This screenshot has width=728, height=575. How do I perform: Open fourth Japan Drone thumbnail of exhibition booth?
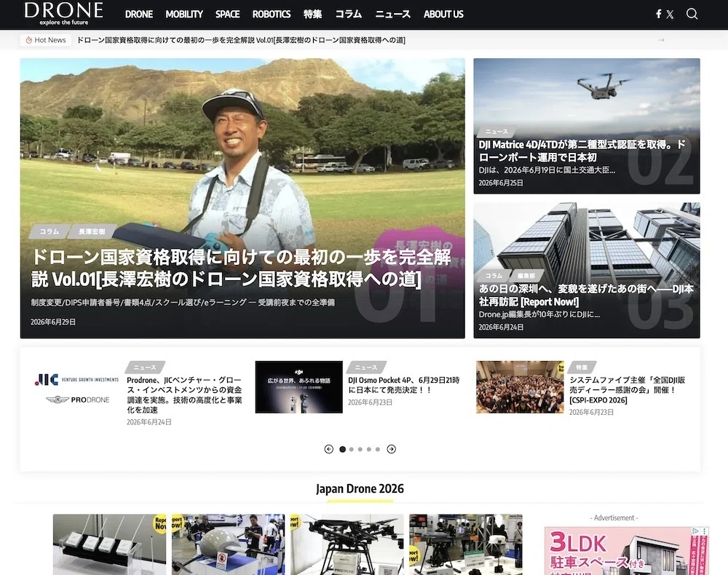[x=466, y=544]
